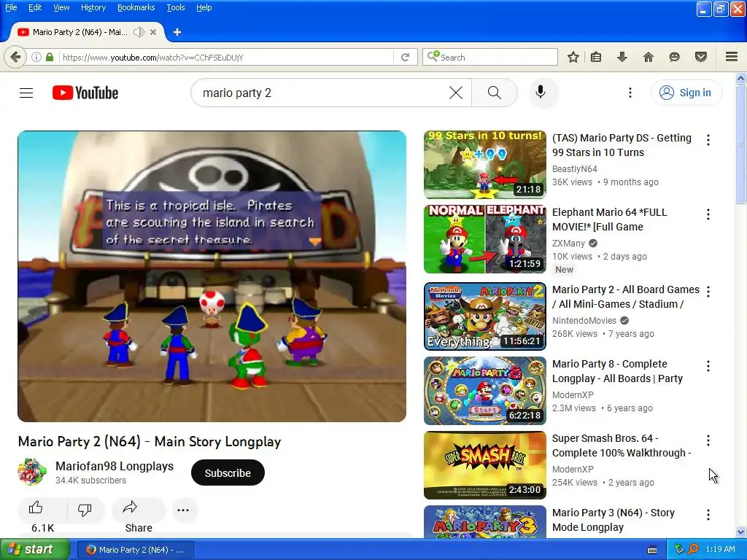Open TAS Mario Party DS video title

coord(622,145)
